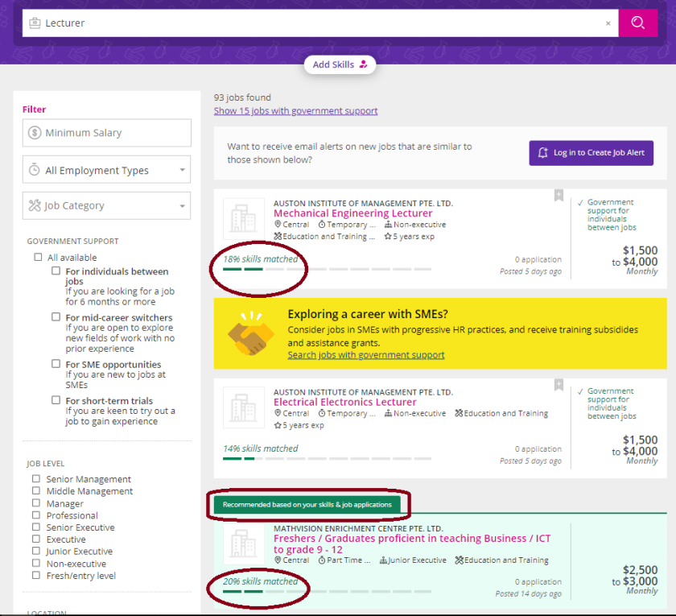The height and width of the screenshot is (616, 676).
Task: Open the All Employment Types dropdown
Action: 106,170
